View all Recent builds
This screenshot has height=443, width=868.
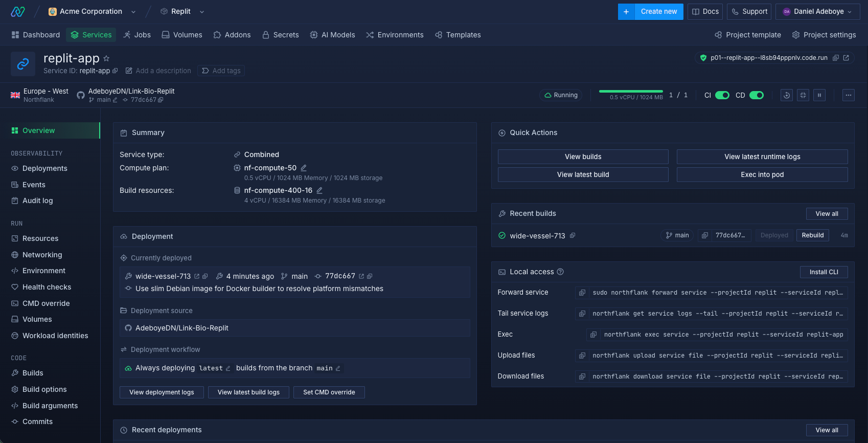827,214
